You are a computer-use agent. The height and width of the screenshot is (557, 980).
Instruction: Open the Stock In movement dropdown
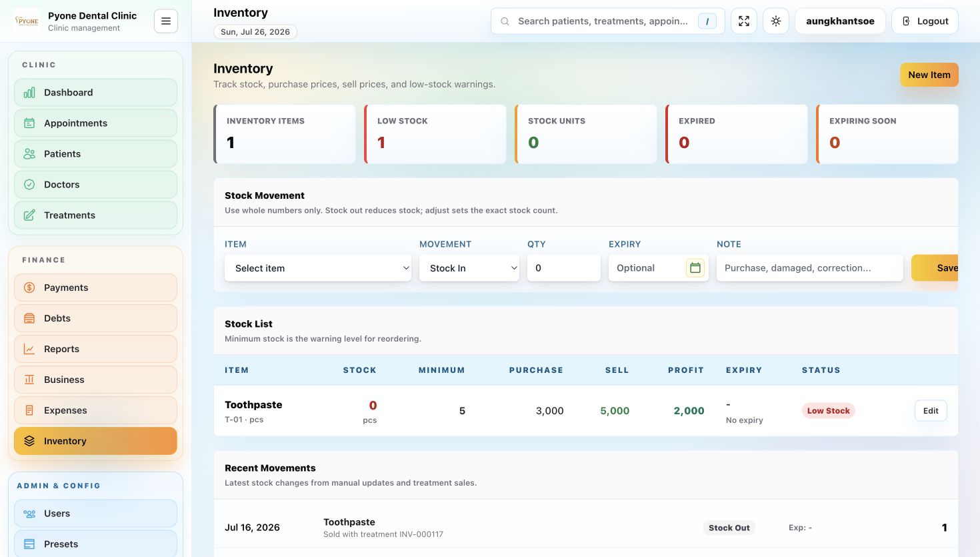(x=469, y=268)
